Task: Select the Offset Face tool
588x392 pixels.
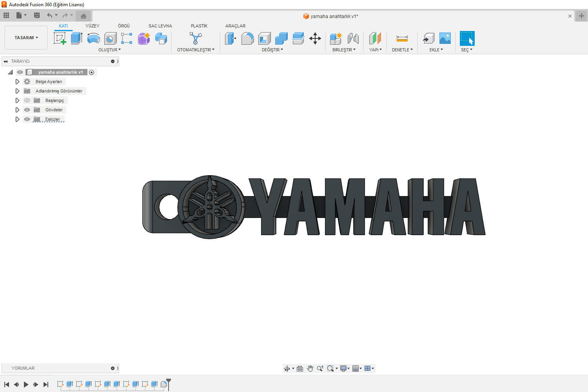Action: point(298,38)
